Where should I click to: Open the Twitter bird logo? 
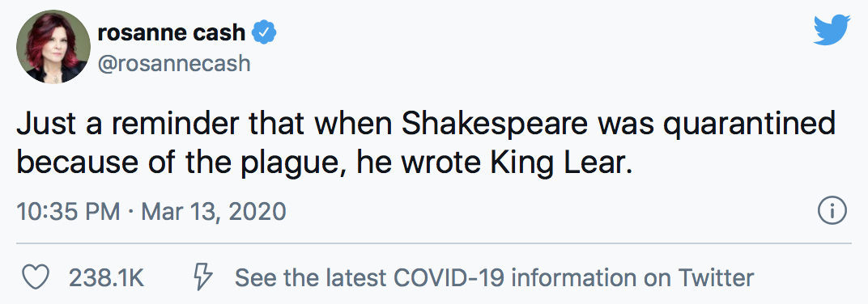pos(832,30)
